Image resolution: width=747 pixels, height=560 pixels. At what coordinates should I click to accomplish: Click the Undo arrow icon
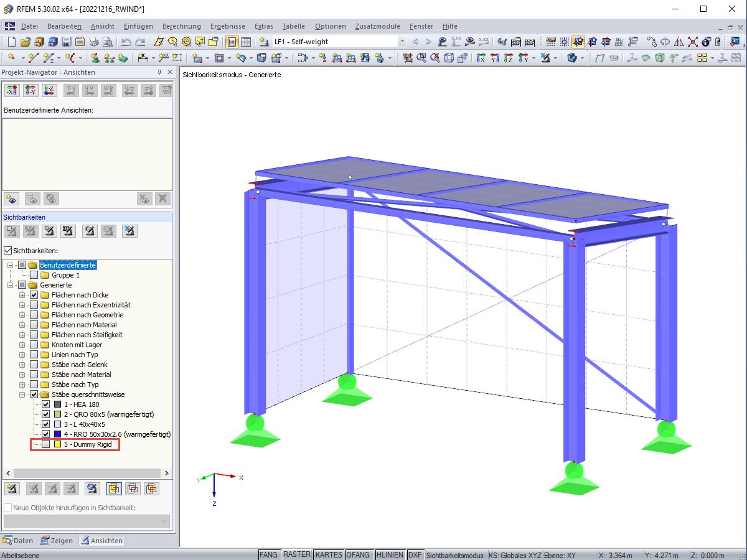click(x=126, y=42)
